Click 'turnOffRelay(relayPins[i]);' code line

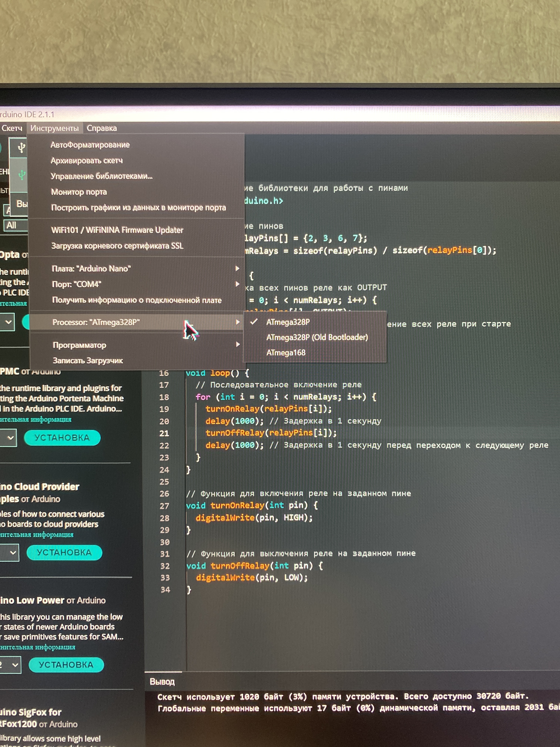(x=271, y=433)
